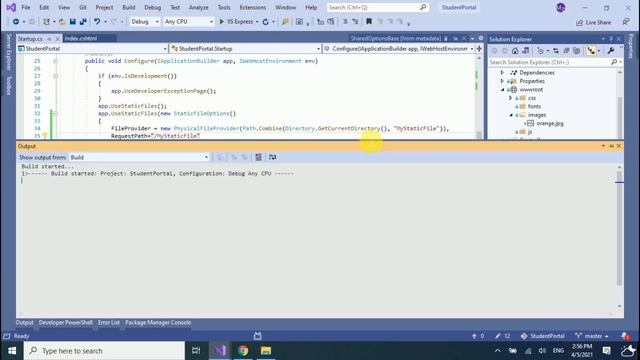
Task: Open the File menu
Action: coord(26,7)
